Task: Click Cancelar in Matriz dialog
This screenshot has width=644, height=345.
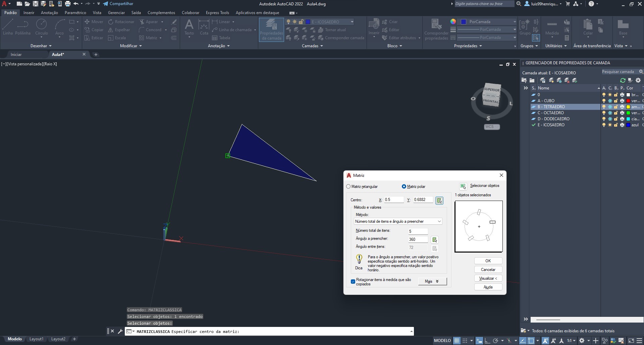Action: [x=488, y=270]
